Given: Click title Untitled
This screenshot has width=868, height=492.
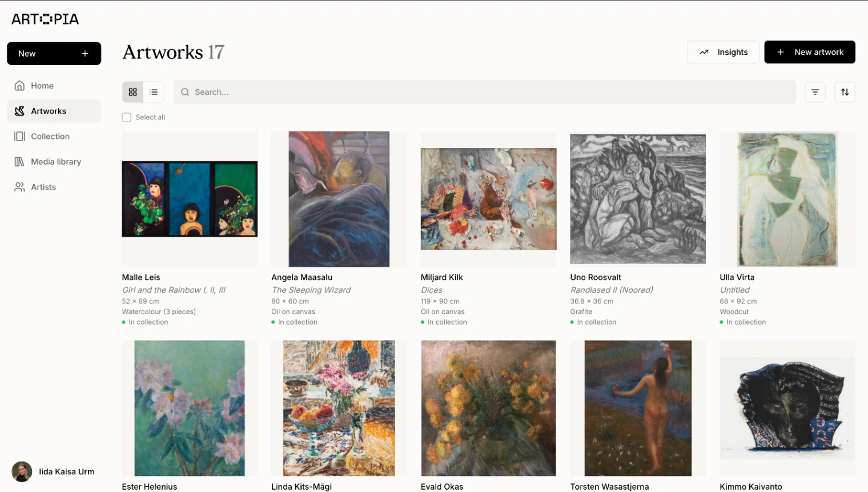Looking at the screenshot, I should click(735, 290).
